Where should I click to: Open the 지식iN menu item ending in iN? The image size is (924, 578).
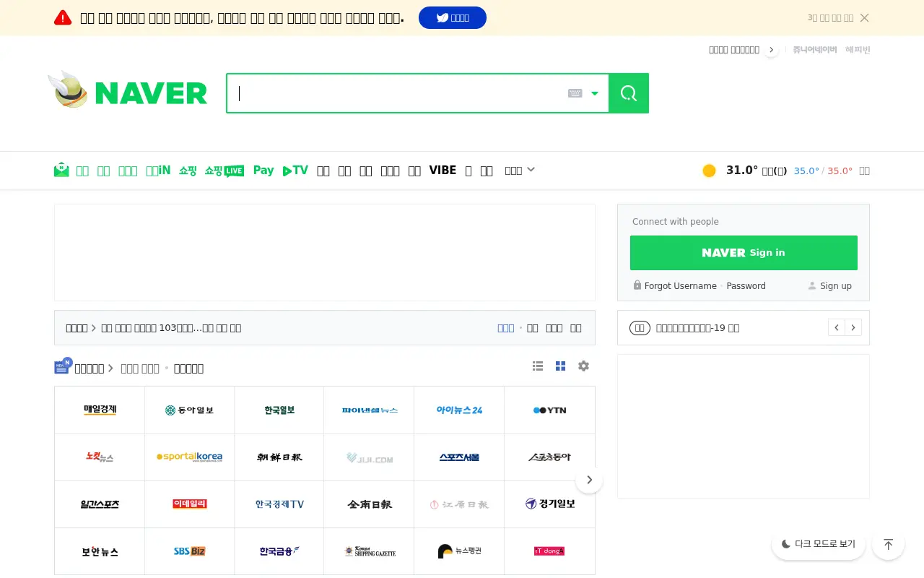(158, 171)
